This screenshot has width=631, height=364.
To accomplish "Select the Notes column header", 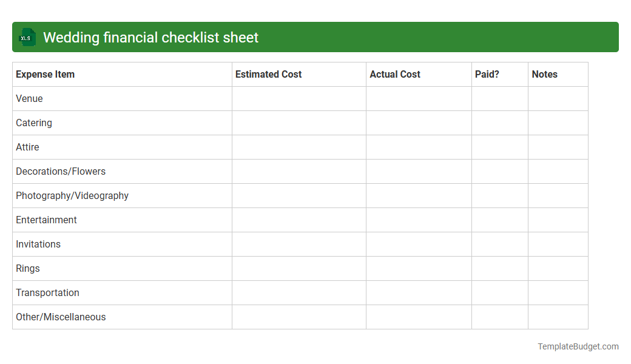I will pos(544,74).
